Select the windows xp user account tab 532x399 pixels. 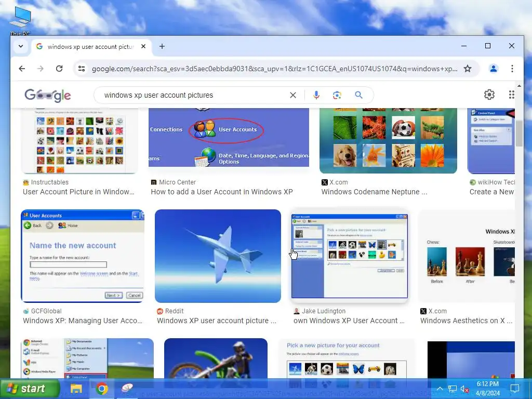point(91,46)
